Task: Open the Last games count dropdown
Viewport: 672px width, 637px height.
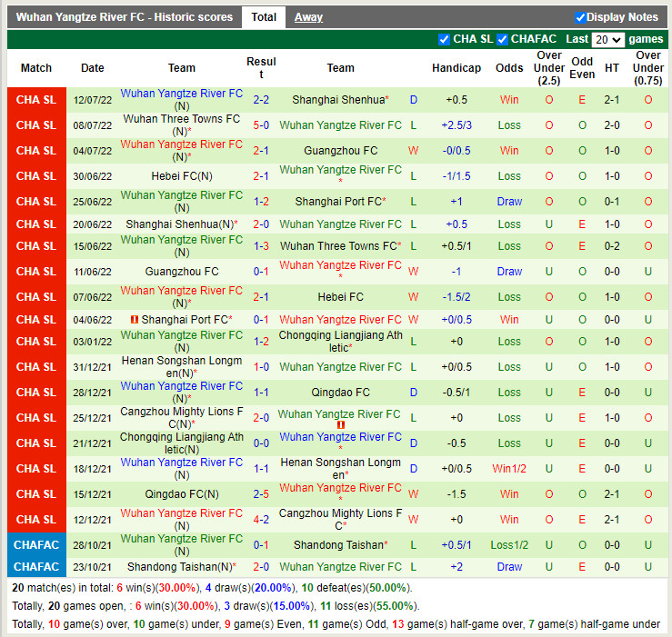Action: click(607, 40)
